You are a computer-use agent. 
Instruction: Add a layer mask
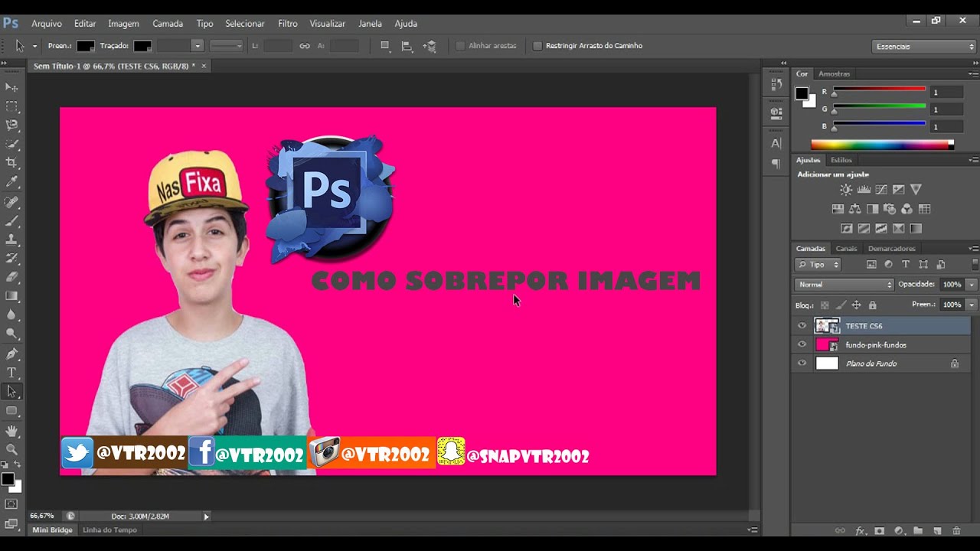tap(879, 530)
